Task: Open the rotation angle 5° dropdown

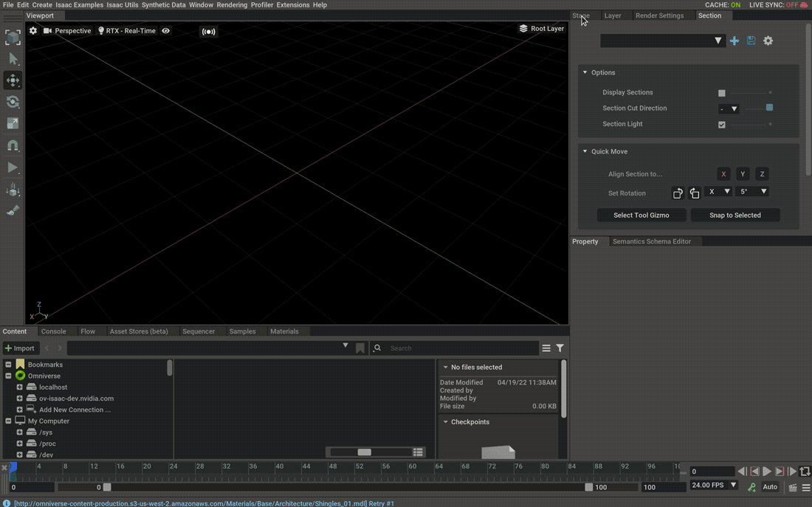Action: click(x=752, y=192)
